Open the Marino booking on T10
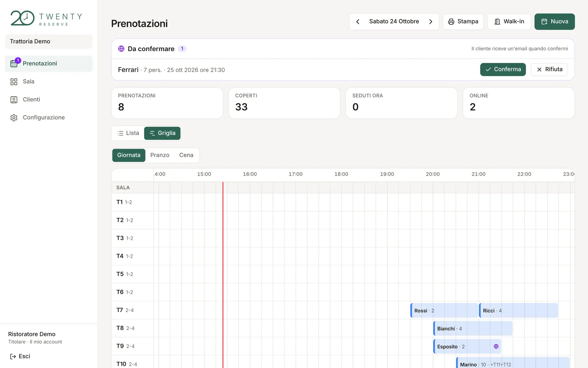588x368 pixels. 513,363
